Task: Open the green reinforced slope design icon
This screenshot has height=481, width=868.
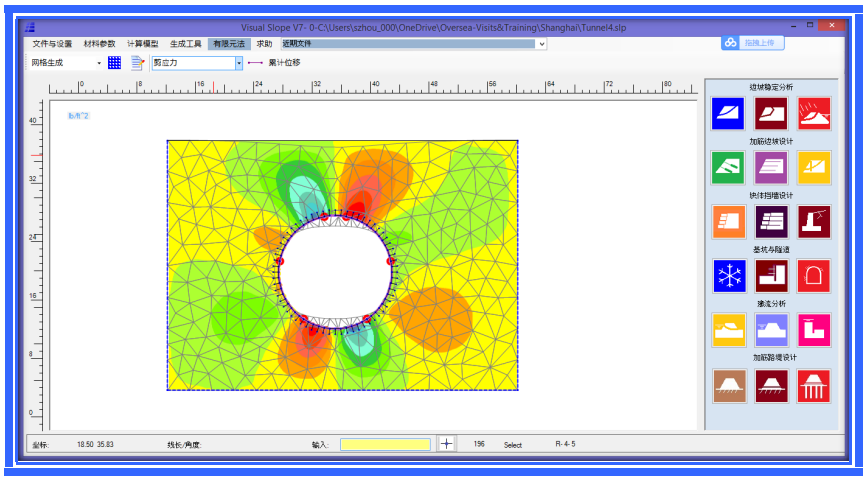Action: coord(729,167)
